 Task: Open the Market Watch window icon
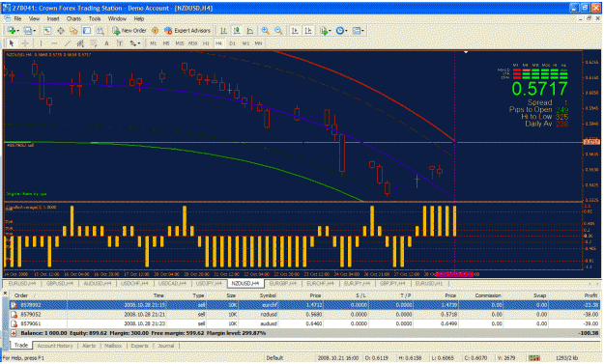click(x=47, y=30)
